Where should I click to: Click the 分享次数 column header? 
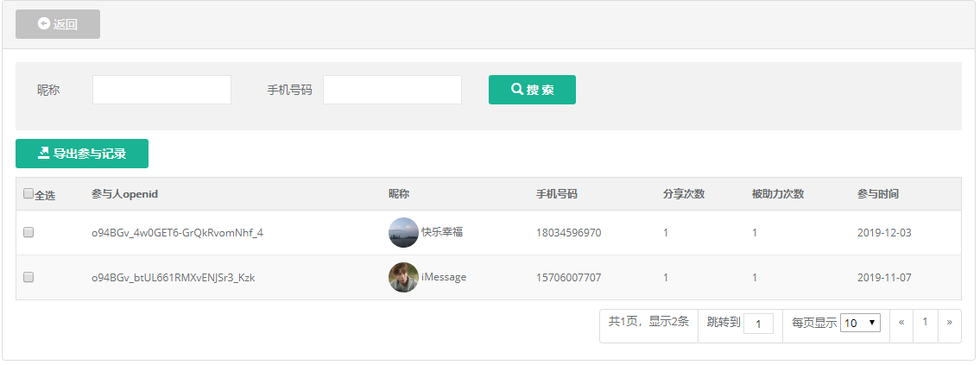[x=684, y=194]
